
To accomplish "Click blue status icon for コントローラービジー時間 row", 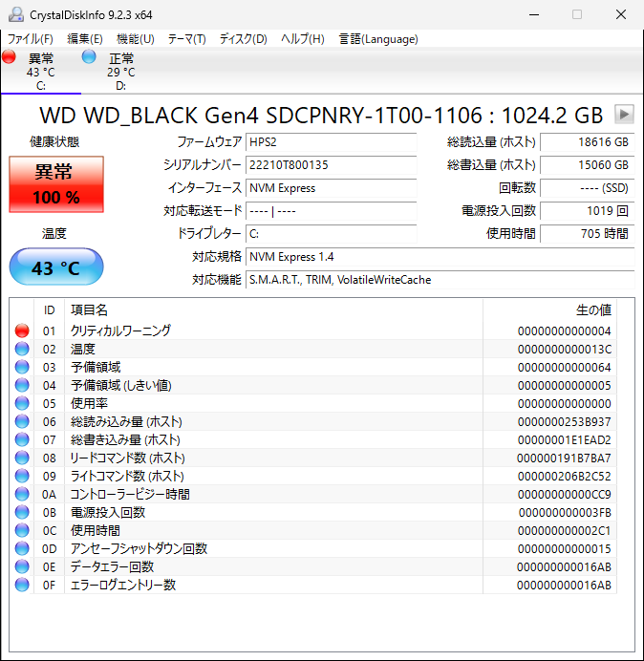I will (22, 494).
